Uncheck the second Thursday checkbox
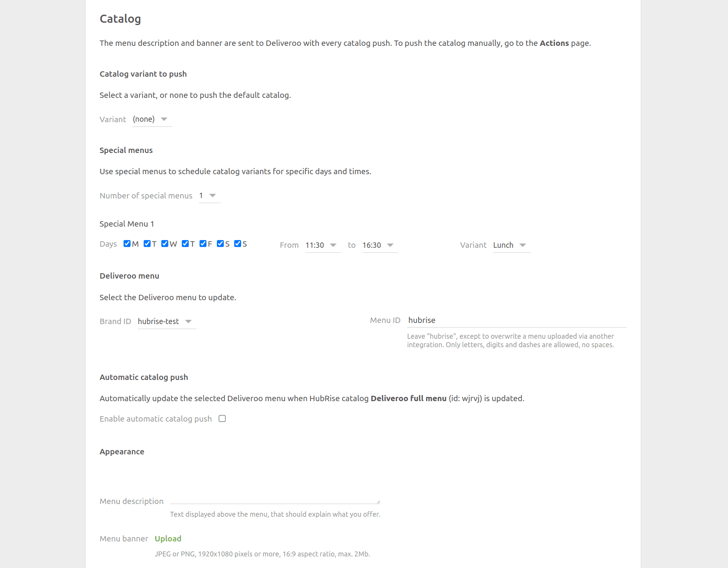 pos(186,244)
